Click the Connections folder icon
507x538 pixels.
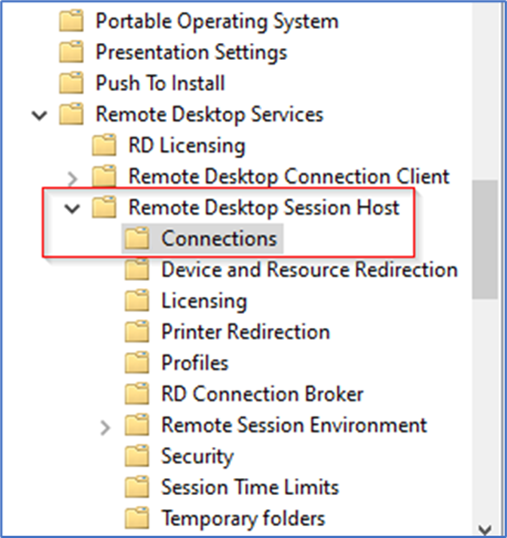pos(137,238)
